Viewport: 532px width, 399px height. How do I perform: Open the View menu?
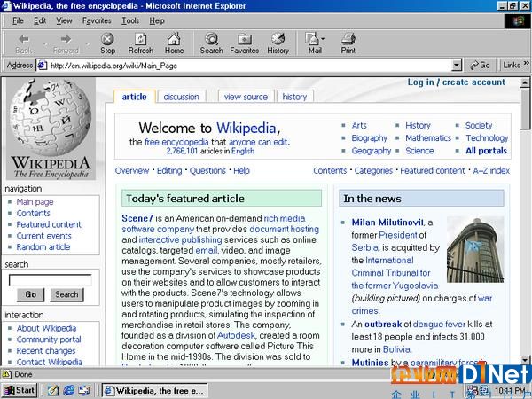click(x=64, y=20)
